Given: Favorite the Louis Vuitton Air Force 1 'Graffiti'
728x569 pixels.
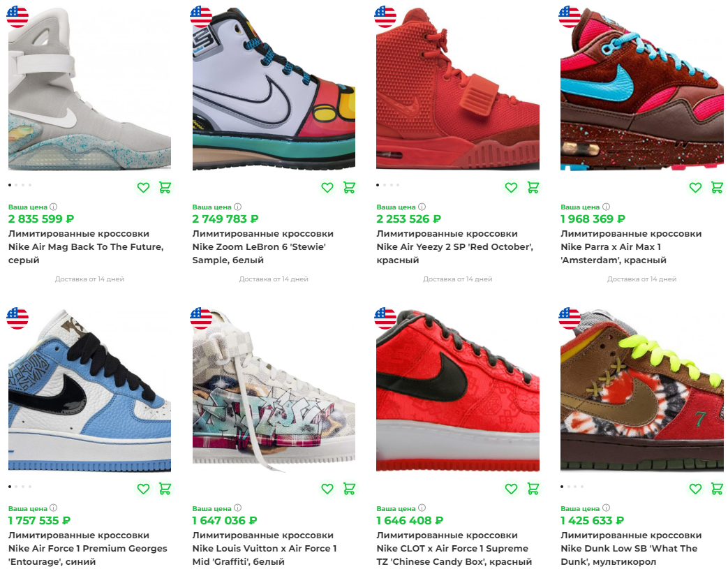Looking at the screenshot, I should click(x=327, y=489).
